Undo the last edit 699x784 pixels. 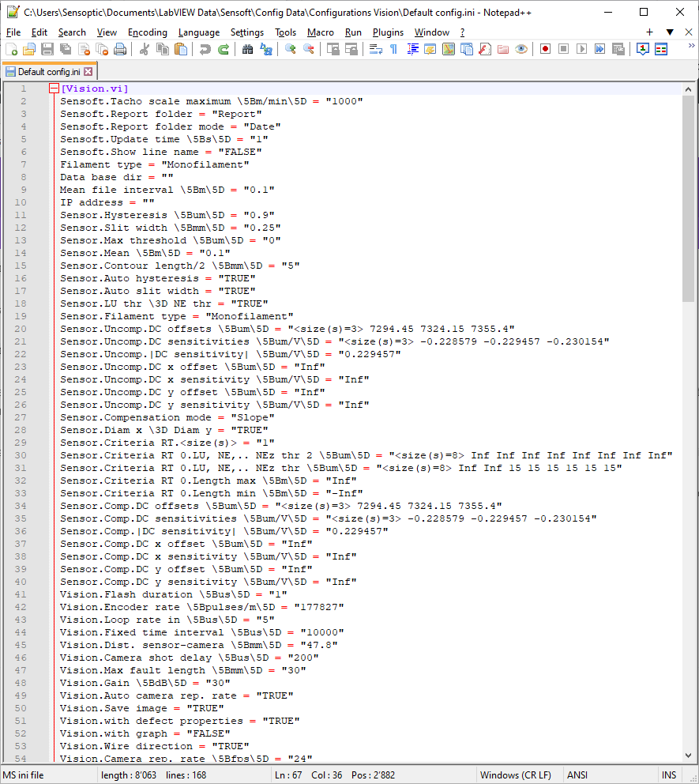pyautogui.click(x=205, y=49)
